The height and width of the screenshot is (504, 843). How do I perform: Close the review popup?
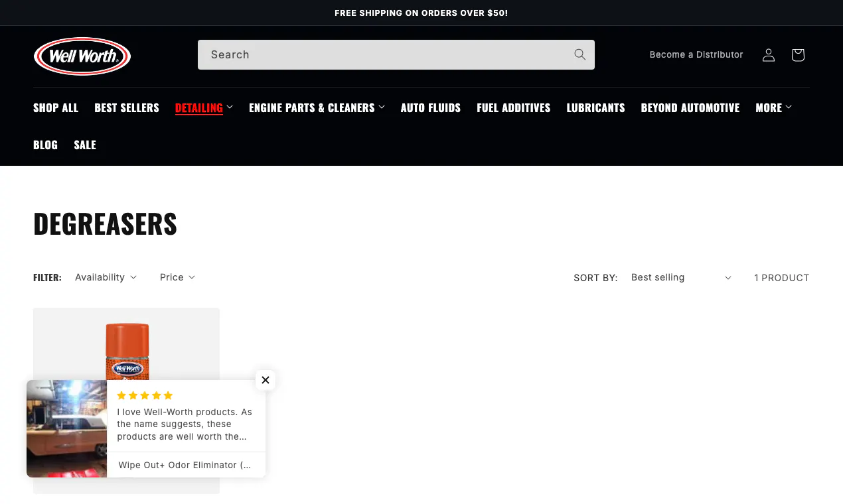tap(265, 380)
